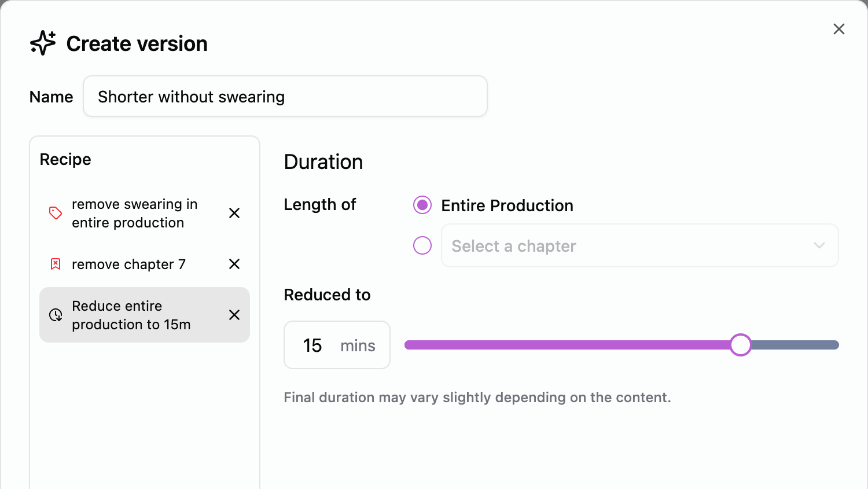Select the tag icon on the swearing recipe item
The height and width of the screenshot is (489, 868).
(x=55, y=213)
